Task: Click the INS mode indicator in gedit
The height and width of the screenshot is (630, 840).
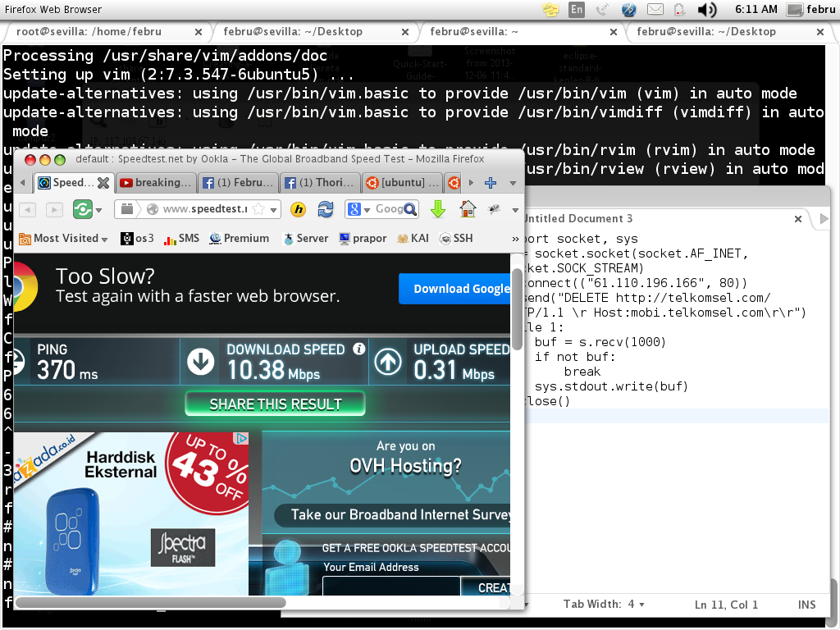Action: coord(807,605)
